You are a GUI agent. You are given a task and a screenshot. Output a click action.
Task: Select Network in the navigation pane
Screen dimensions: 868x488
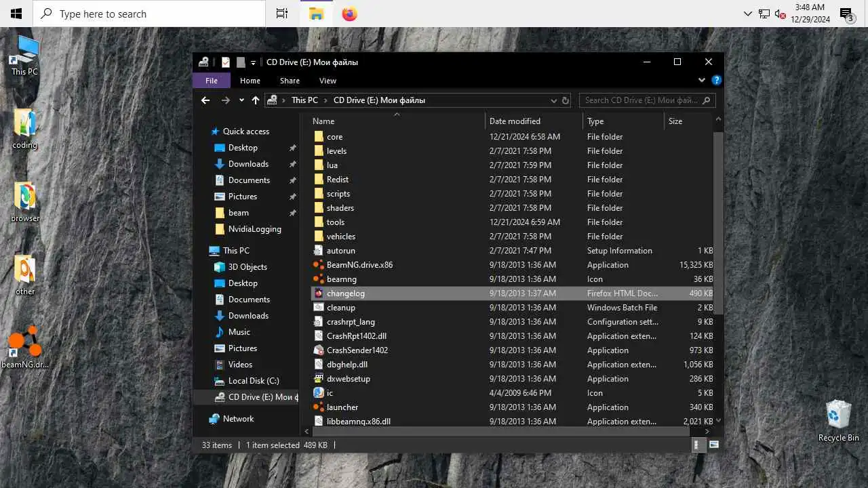[x=239, y=419]
